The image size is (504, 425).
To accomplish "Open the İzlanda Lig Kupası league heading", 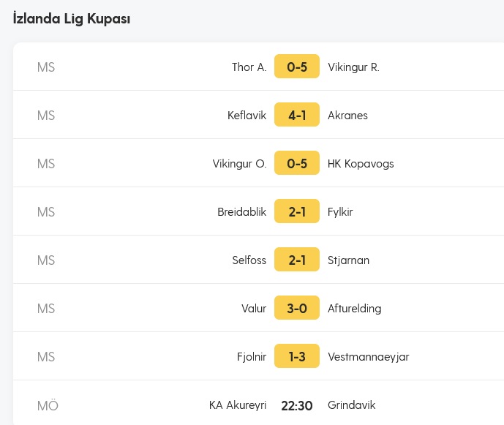I will click(x=72, y=18).
